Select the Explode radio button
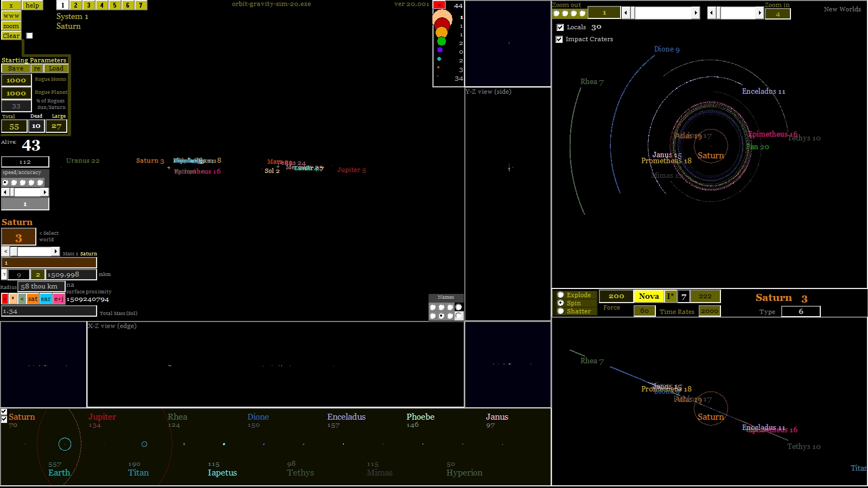Screen dimensions: 868x488 560,295
